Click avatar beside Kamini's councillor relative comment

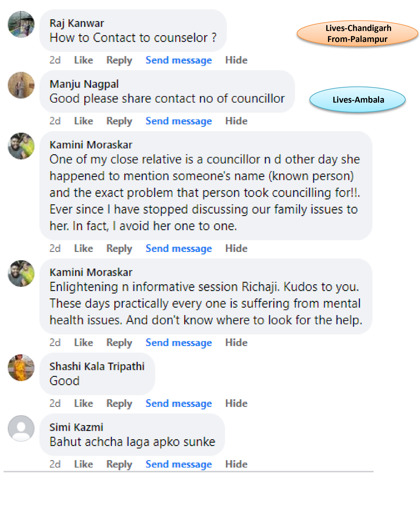coord(21,146)
